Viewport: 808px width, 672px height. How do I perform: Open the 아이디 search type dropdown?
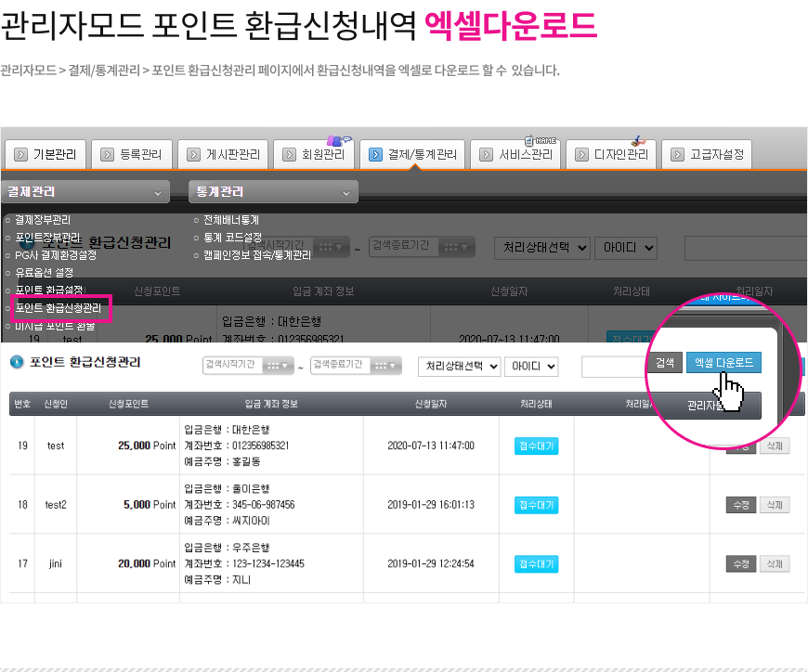(530, 367)
